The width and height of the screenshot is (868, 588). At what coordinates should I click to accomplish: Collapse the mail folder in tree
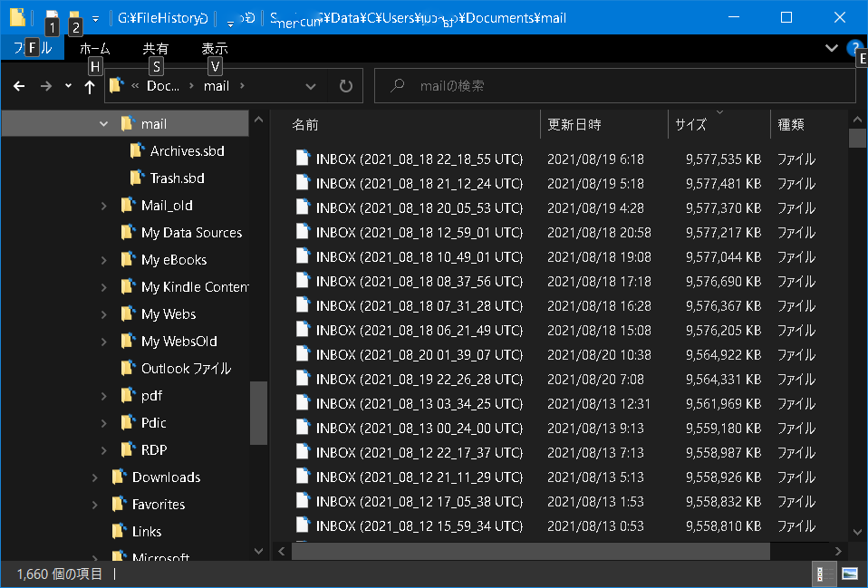pos(103,124)
